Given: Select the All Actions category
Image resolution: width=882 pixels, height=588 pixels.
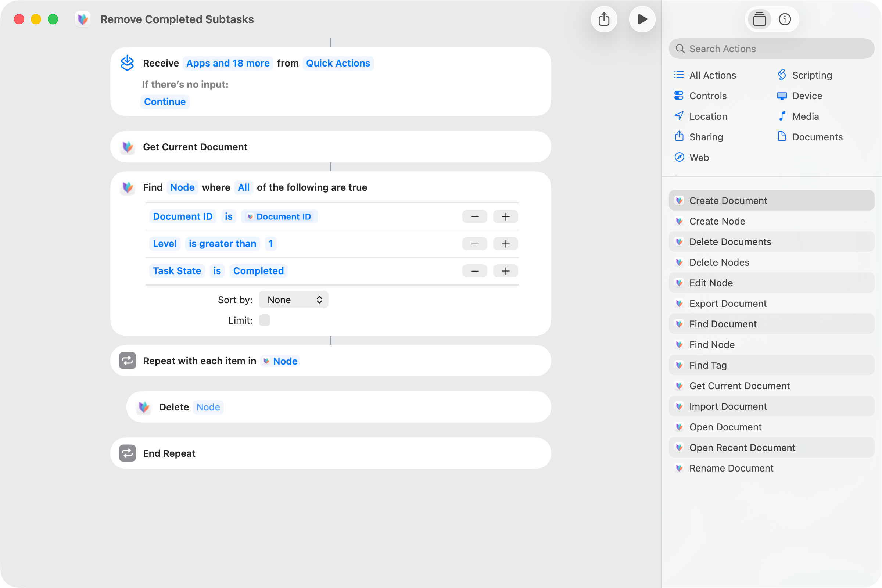Looking at the screenshot, I should pyautogui.click(x=705, y=75).
